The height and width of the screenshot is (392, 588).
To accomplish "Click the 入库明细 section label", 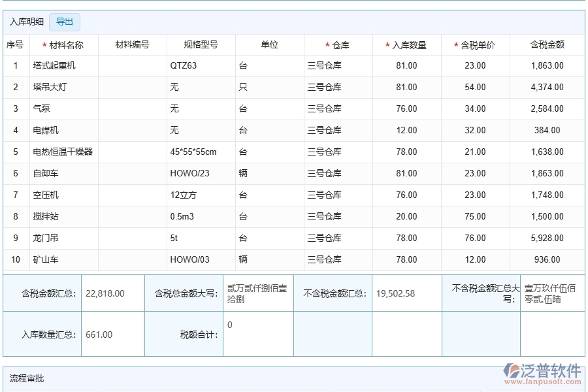I will [x=27, y=22].
